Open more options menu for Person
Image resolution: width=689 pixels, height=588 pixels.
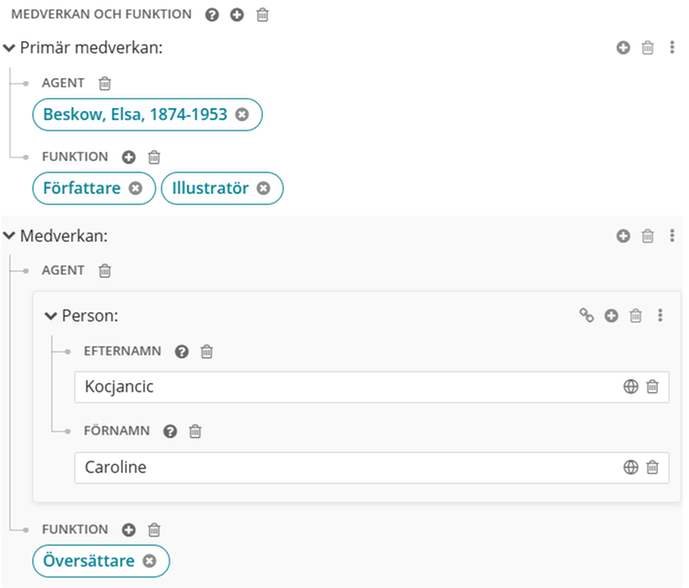tap(660, 316)
